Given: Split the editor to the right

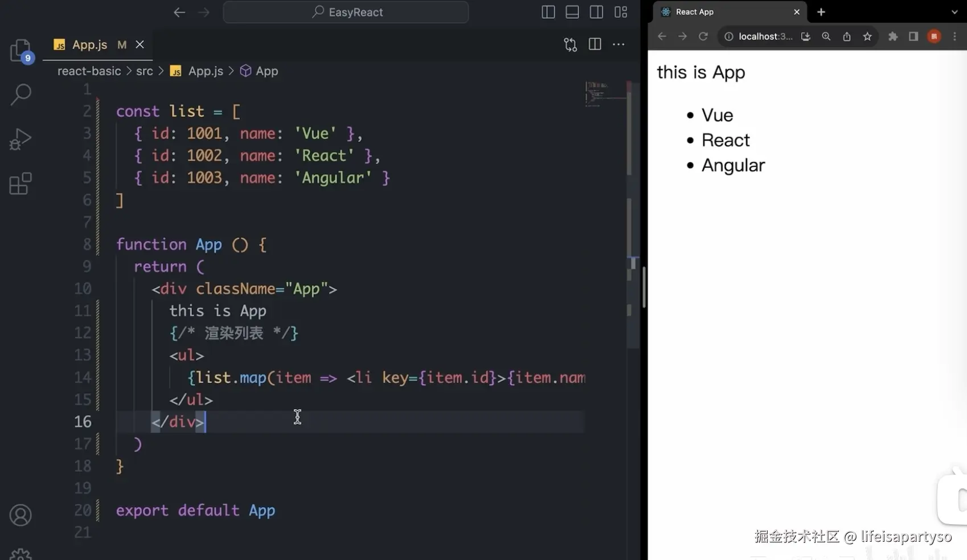Looking at the screenshot, I should pos(595,44).
